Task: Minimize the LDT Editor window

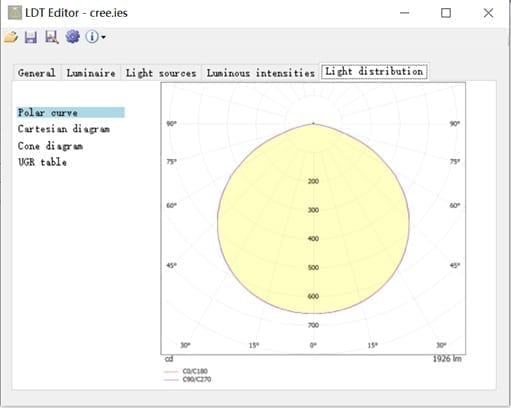Action: coord(405,13)
